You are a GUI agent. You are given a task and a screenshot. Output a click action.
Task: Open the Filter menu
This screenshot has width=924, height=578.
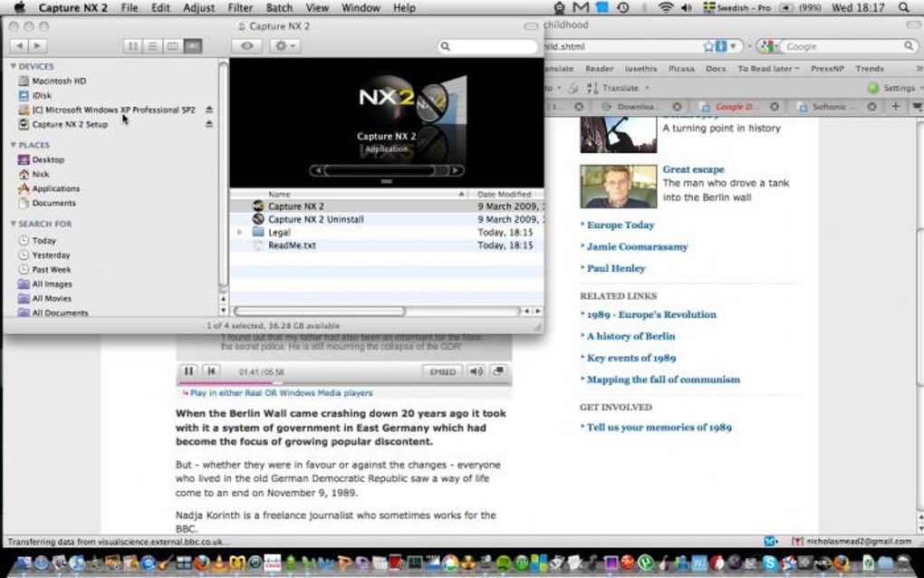point(240,7)
